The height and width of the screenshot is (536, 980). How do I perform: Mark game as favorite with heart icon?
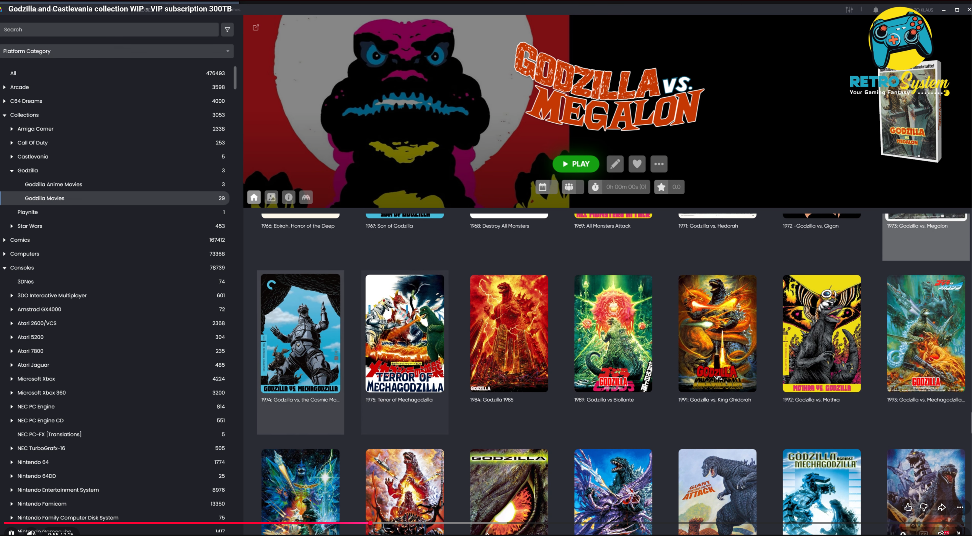[x=637, y=164]
